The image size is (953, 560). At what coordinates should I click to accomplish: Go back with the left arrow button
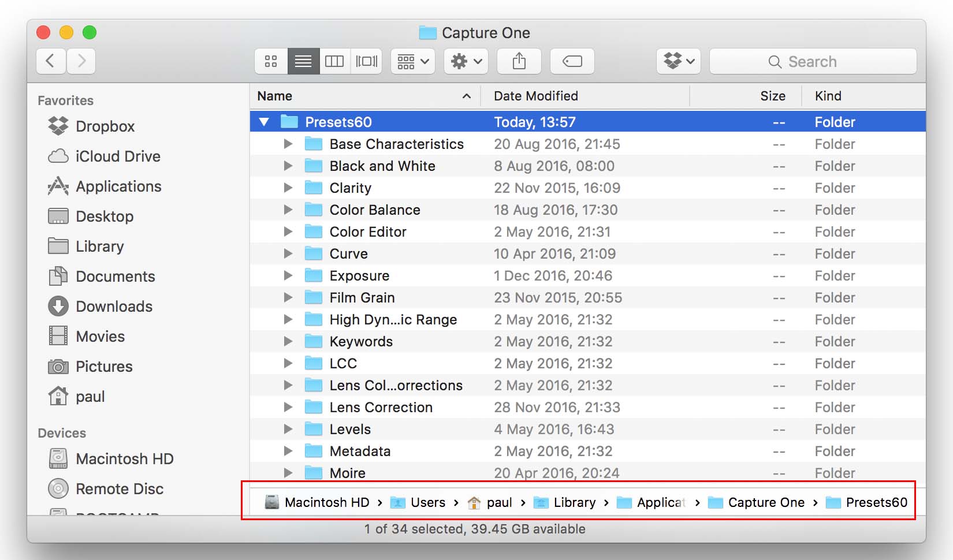click(x=51, y=61)
